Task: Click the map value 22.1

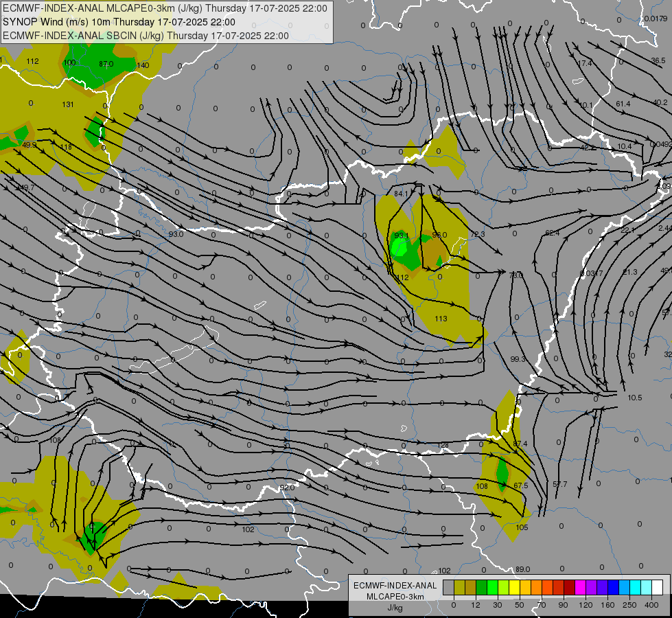Action: click(628, 230)
